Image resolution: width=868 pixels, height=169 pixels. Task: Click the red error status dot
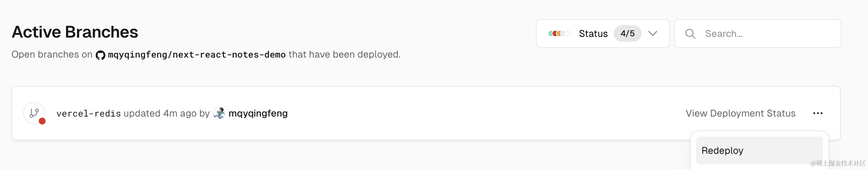[x=42, y=121]
